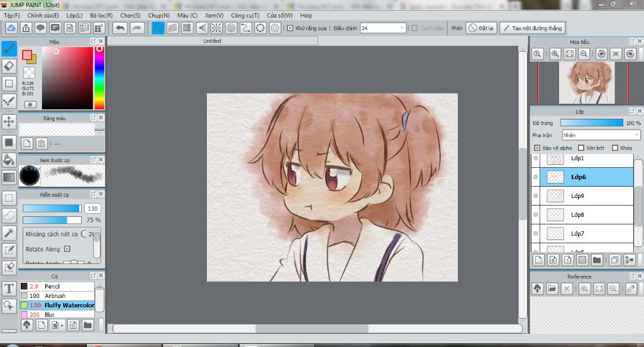
Task: Click the cloud save icon in toolbar
Action: [11, 28]
